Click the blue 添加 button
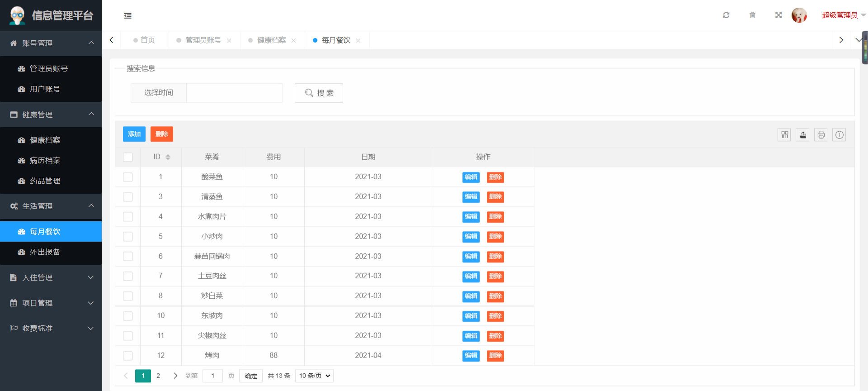Viewport: 868px width, 391px height. (134, 134)
